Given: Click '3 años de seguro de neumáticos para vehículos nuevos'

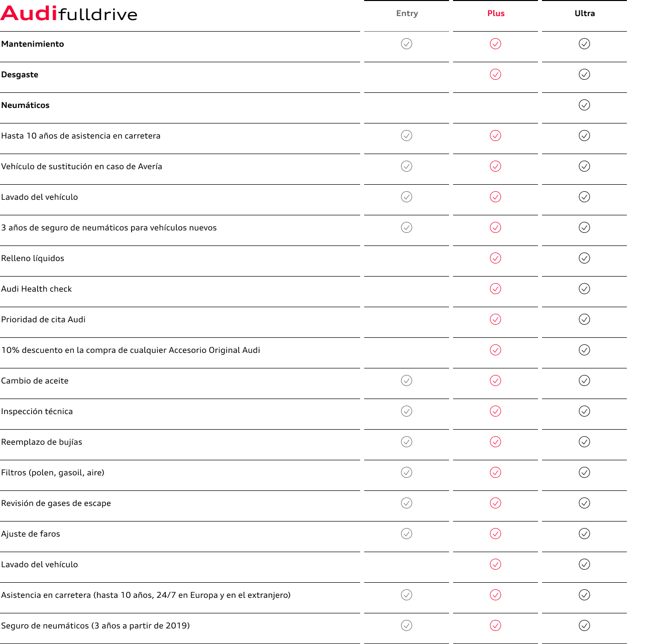Looking at the screenshot, I should point(109,228).
